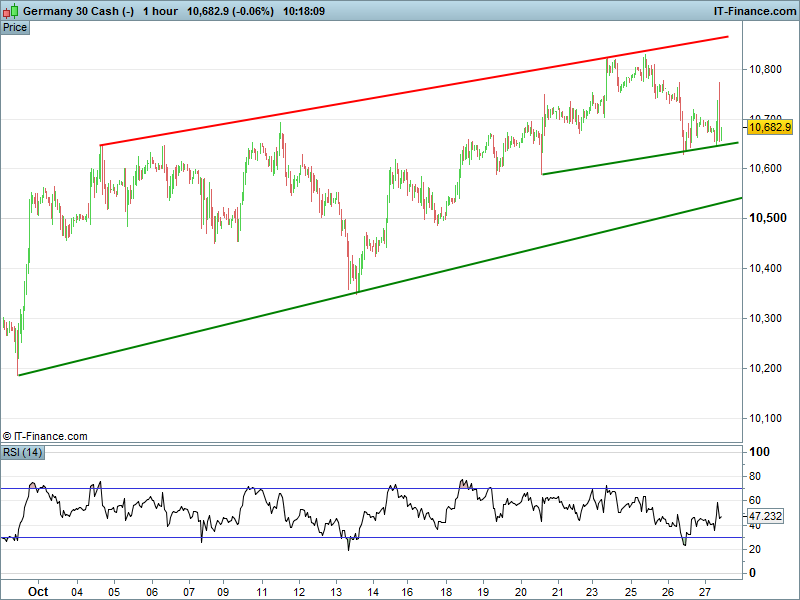Click the RSI axis label 100
Viewport: 800px width, 600px height.
pos(759,452)
